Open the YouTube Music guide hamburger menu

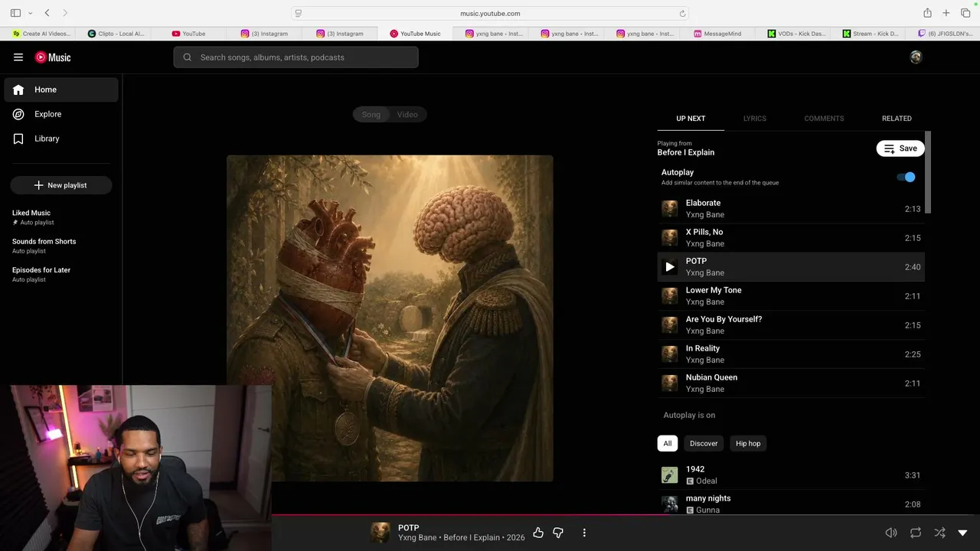pos(18,57)
